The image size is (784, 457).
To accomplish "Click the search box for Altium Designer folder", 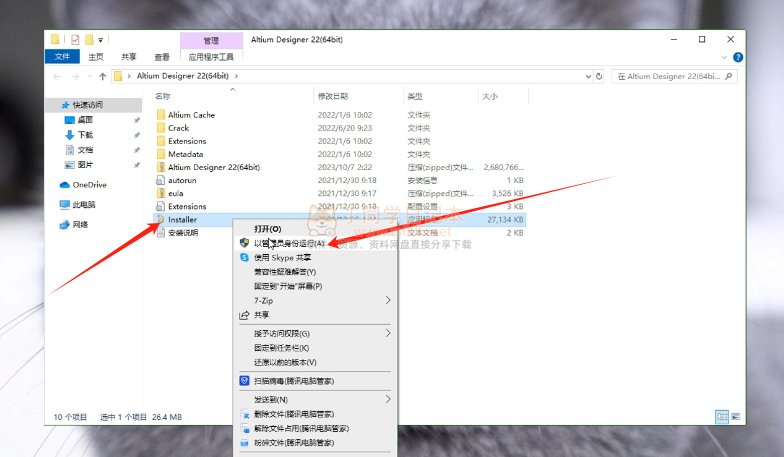I will pyautogui.click(x=674, y=76).
